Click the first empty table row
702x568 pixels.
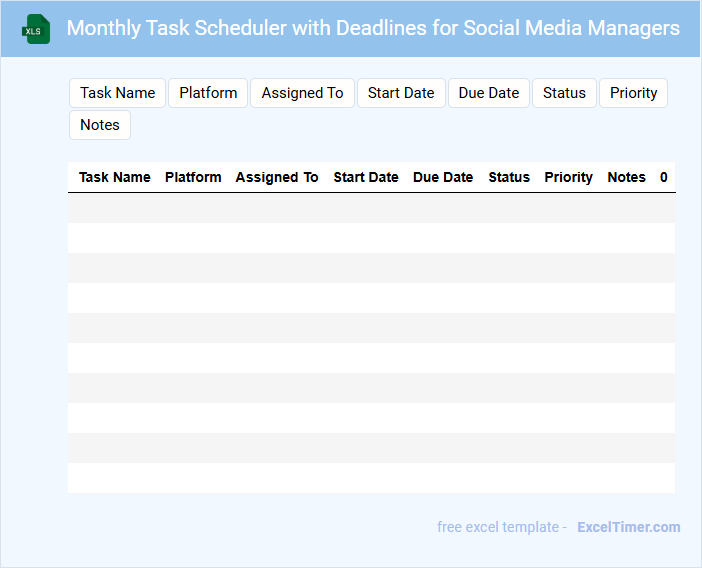tap(371, 208)
